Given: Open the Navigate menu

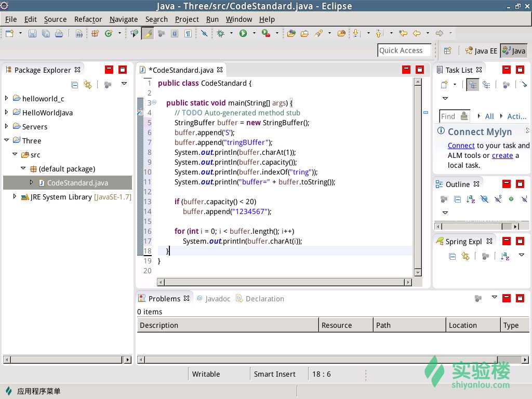Looking at the screenshot, I should (124, 19).
